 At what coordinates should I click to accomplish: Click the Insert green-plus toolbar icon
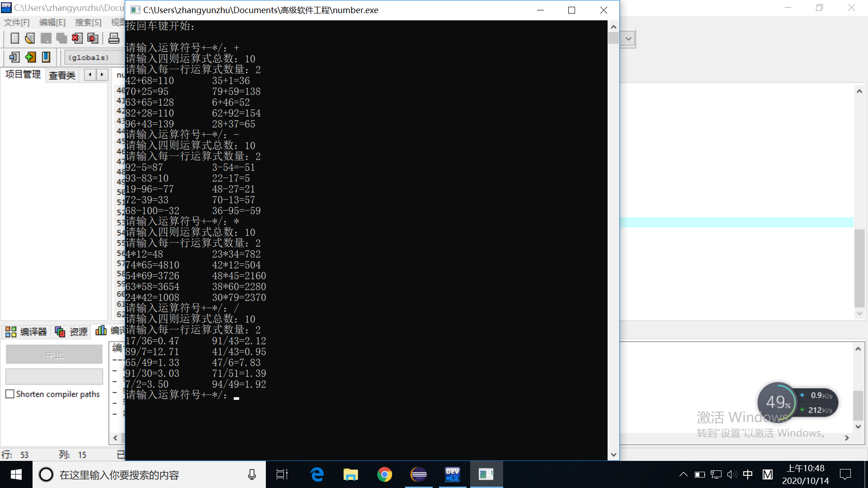pyautogui.click(x=30, y=57)
